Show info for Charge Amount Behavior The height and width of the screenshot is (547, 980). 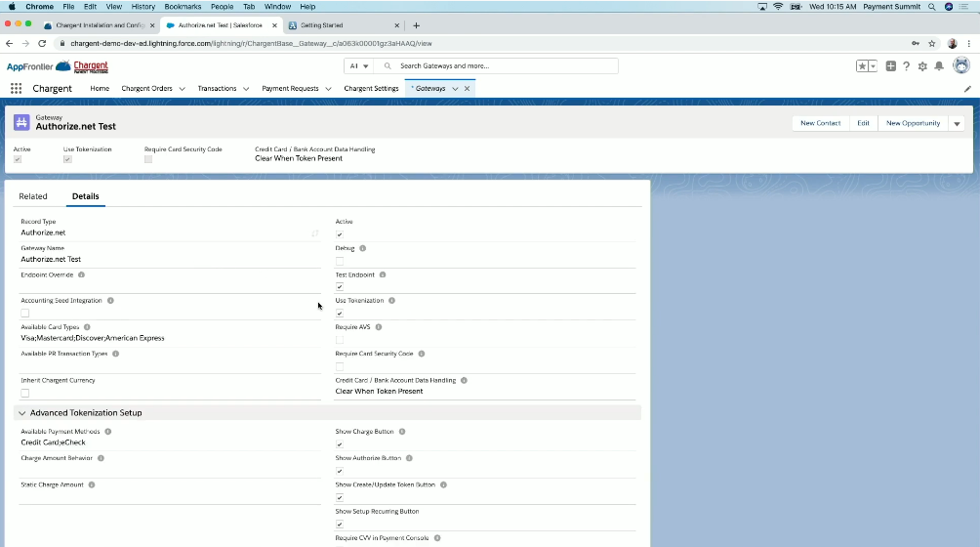pos(101,458)
